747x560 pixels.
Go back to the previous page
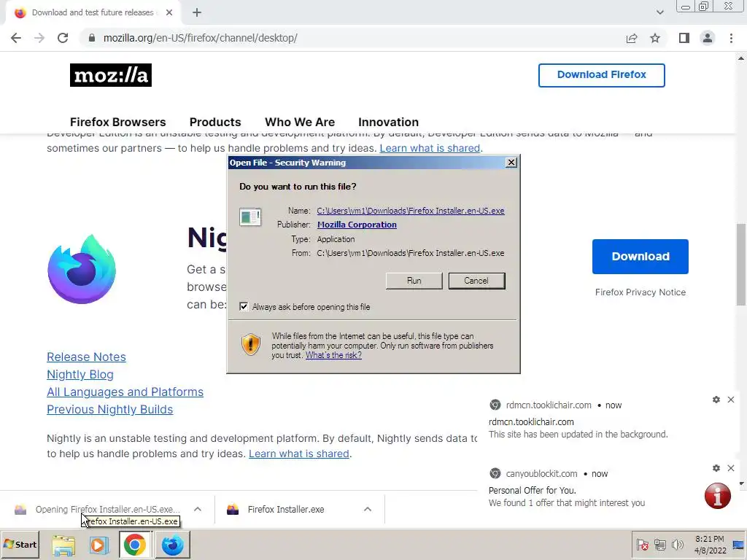pyautogui.click(x=16, y=38)
